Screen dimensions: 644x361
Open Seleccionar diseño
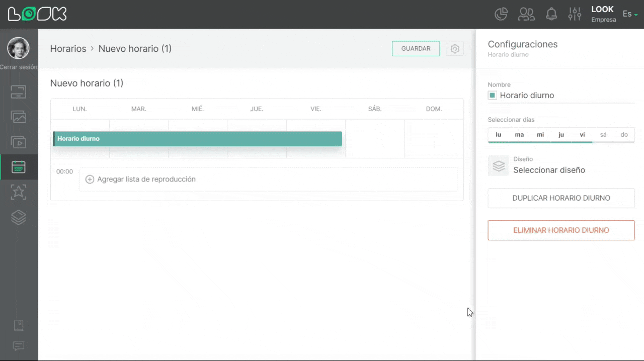point(549,170)
